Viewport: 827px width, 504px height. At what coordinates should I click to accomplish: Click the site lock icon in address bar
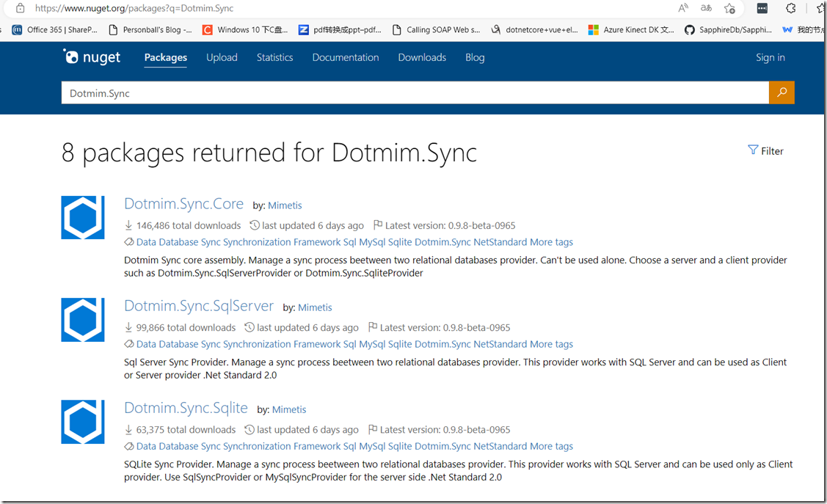[20, 8]
